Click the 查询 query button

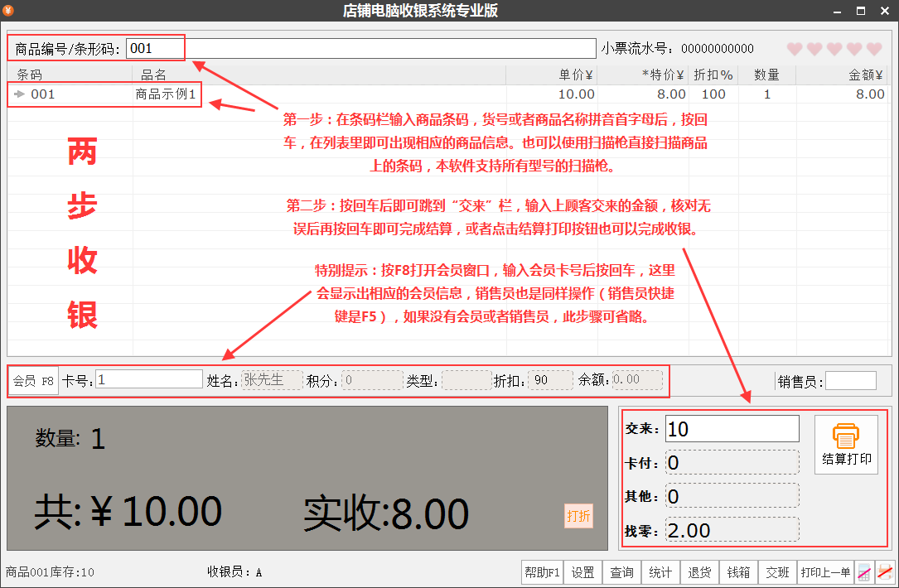tap(621, 572)
